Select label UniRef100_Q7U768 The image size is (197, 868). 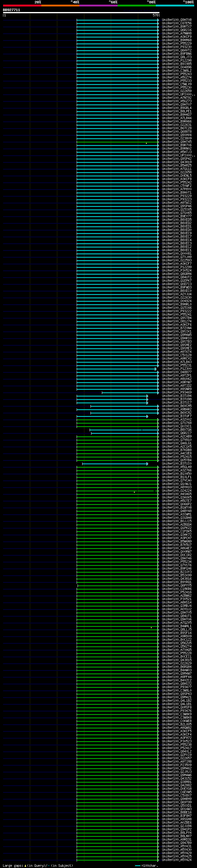[x=176, y=423]
